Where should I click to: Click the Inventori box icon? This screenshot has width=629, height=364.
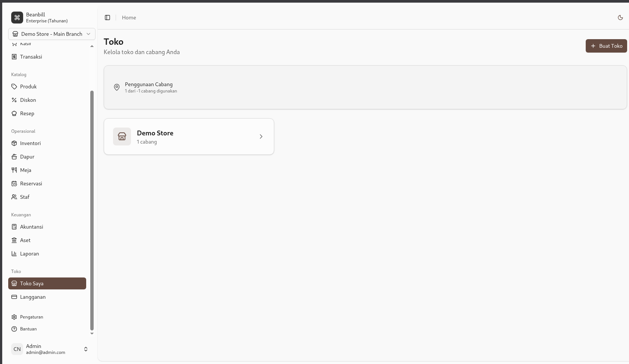click(x=14, y=143)
